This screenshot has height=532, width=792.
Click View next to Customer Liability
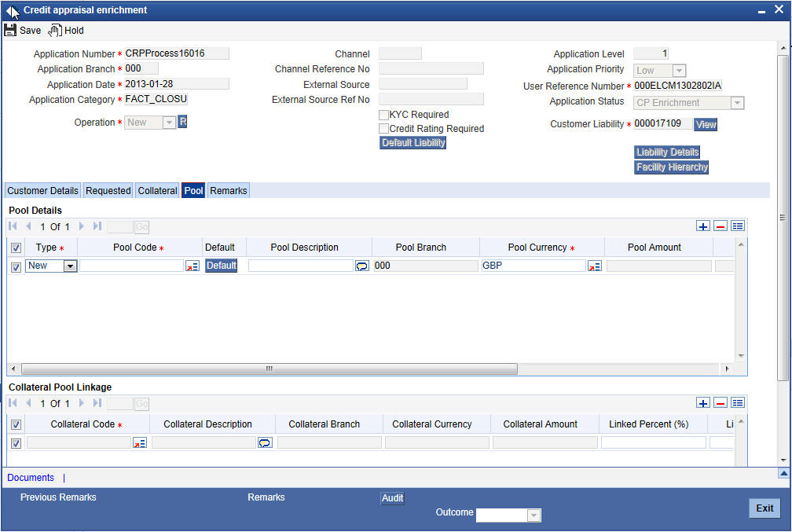coord(706,124)
